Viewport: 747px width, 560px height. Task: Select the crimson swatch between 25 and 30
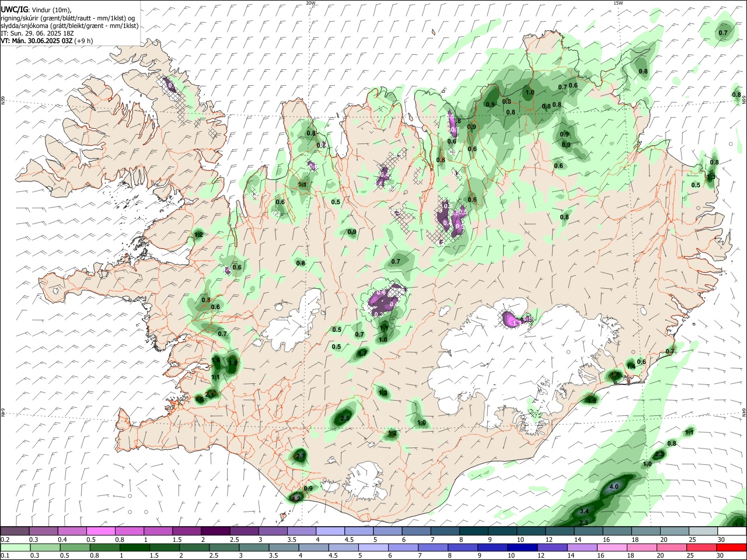[701, 547]
